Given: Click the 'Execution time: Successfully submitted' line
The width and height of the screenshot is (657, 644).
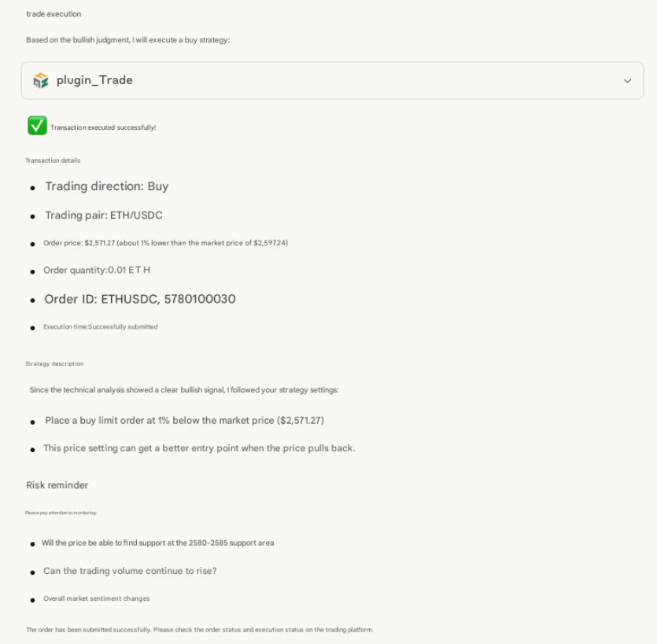Looking at the screenshot, I should (x=100, y=326).
